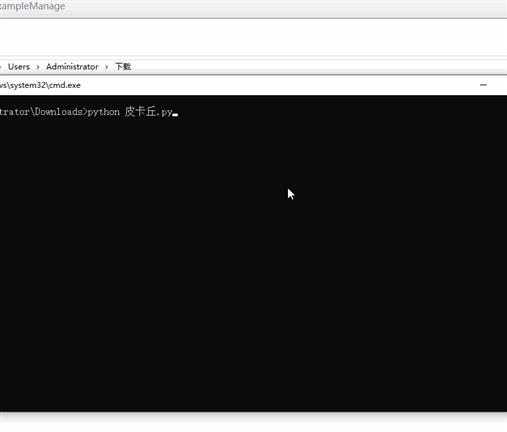The image size is (507, 432).
Task: Click the Downloads path in the prompt
Action: (59, 111)
